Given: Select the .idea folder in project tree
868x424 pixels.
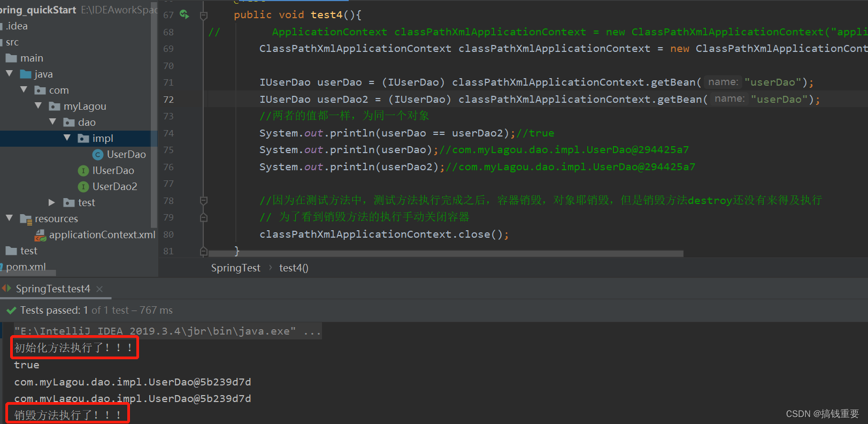Looking at the screenshot, I should tap(17, 26).
